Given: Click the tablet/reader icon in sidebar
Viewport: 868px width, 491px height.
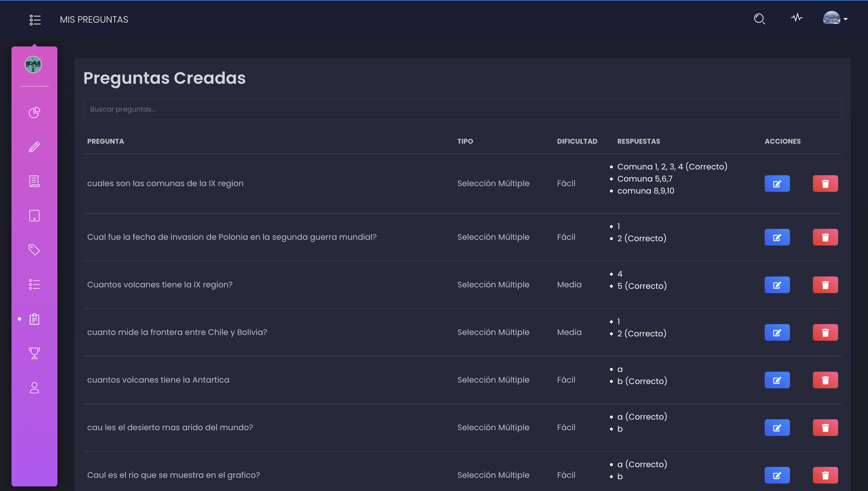Looking at the screenshot, I should [34, 216].
